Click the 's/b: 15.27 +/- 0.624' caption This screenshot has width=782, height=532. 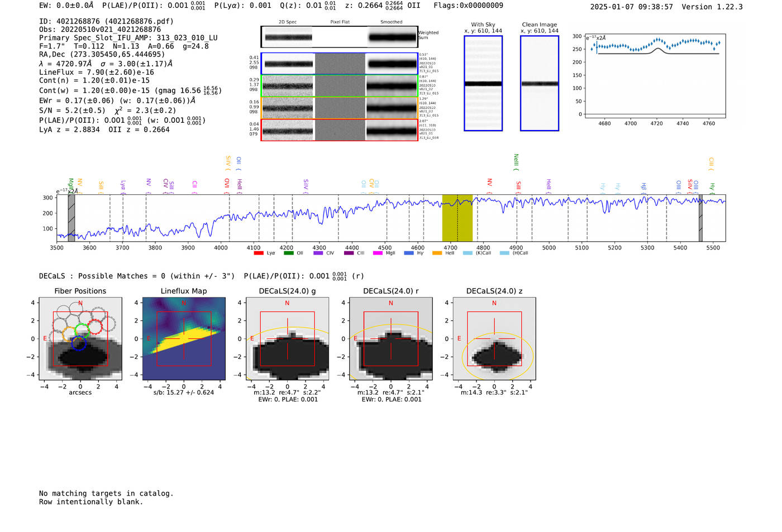[184, 392]
